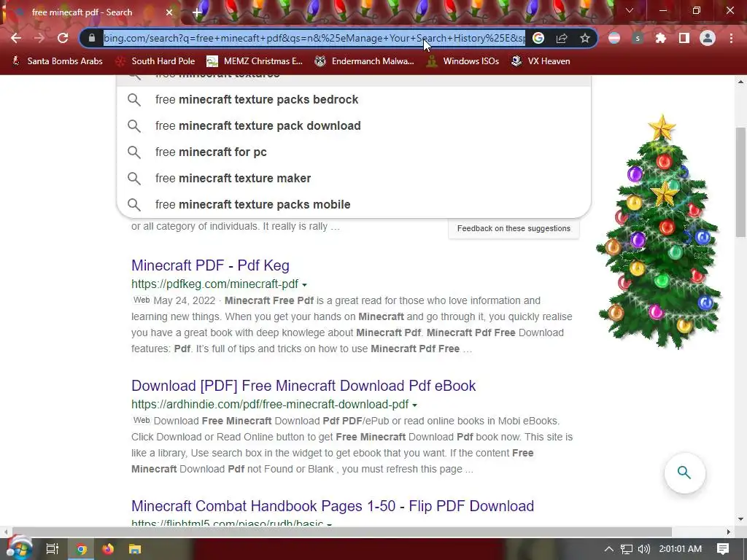Go back using browser back arrow
The height and width of the screenshot is (560, 747).
point(16,38)
